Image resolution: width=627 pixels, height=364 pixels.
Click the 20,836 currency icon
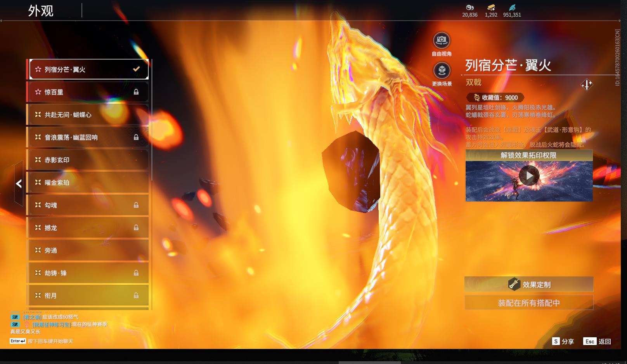tap(470, 7)
